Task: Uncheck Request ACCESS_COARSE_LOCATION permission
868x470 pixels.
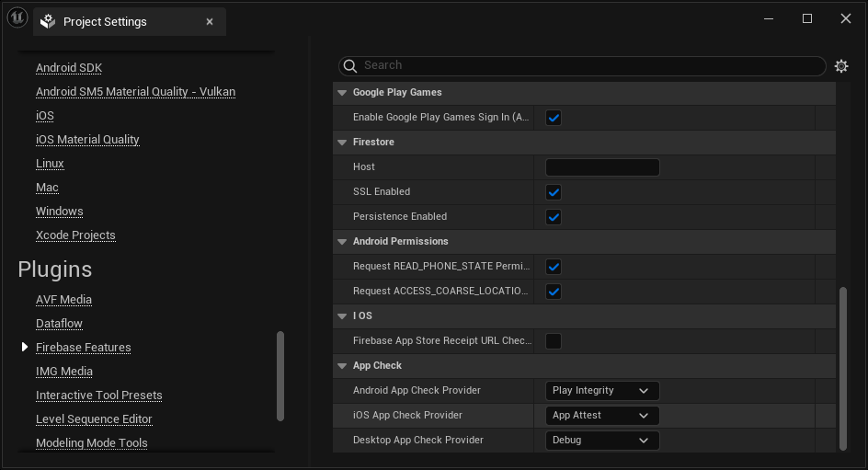Action: click(x=553, y=292)
